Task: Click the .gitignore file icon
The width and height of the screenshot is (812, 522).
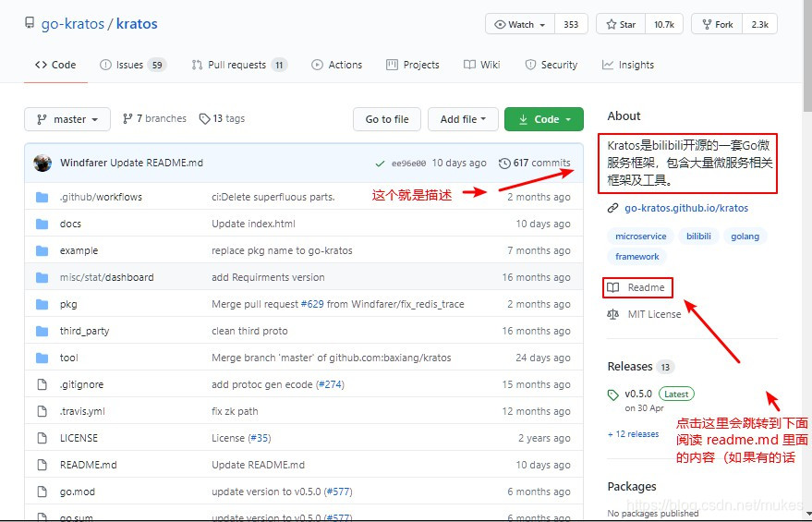Action: pos(42,384)
